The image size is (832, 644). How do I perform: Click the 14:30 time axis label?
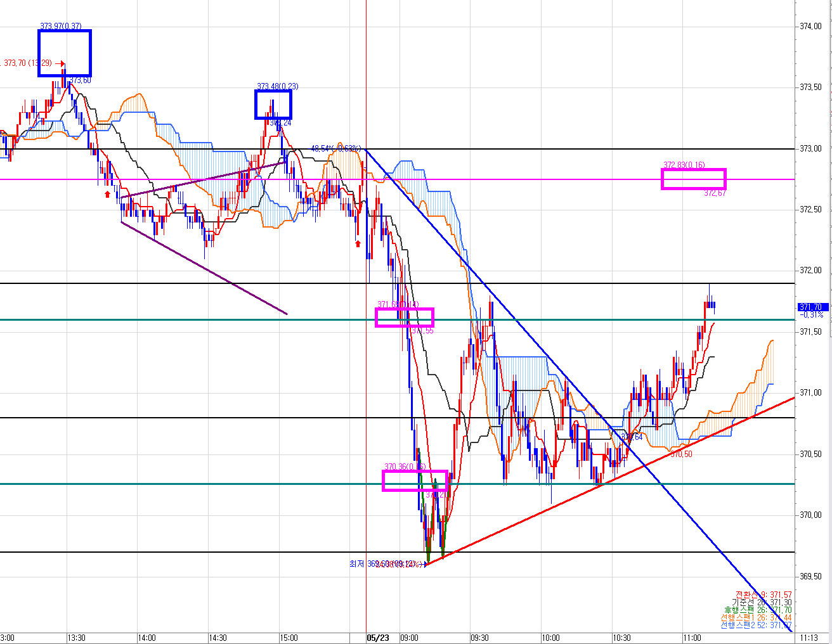pos(218,638)
